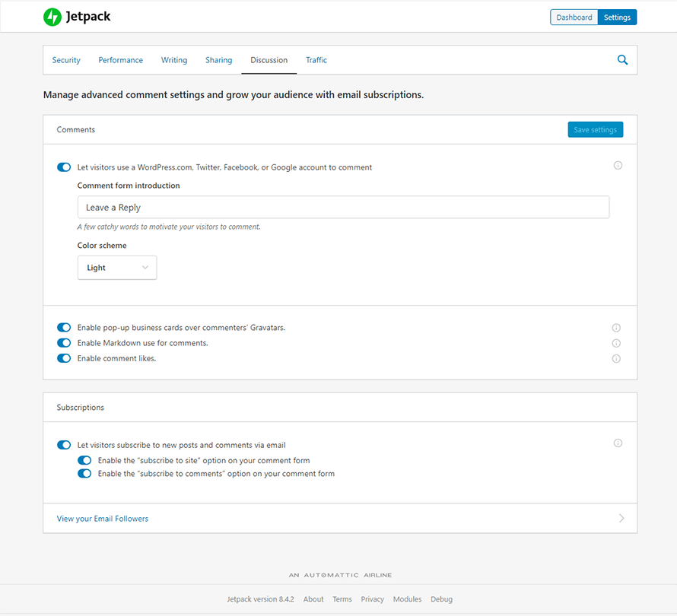This screenshot has height=616, width=677.
Task: Open the Performance tab
Action: (120, 60)
